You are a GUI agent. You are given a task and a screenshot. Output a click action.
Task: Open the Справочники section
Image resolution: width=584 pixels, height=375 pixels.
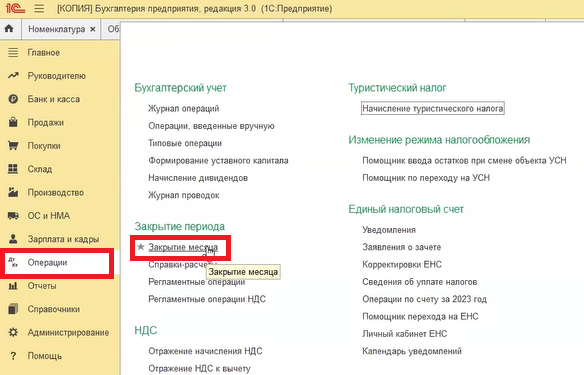(x=54, y=309)
